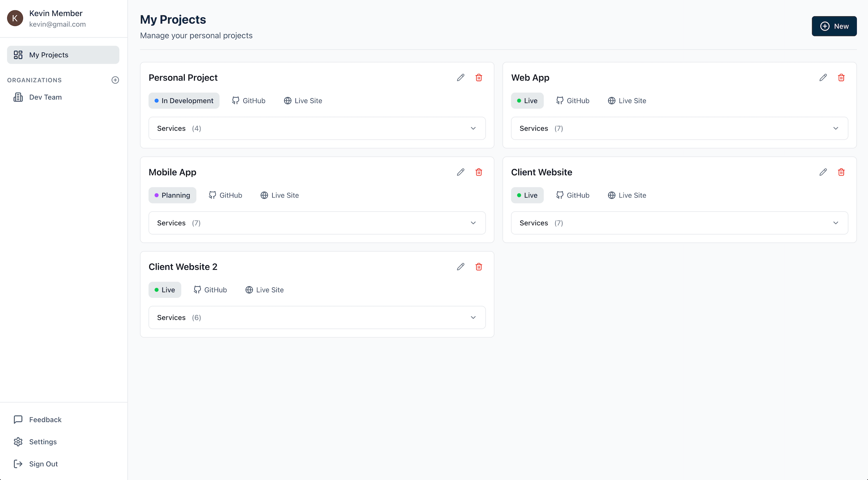Expand Mobile App services list
Image resolution: width=868 pixels, height=480 pixels.
point(317,223)
